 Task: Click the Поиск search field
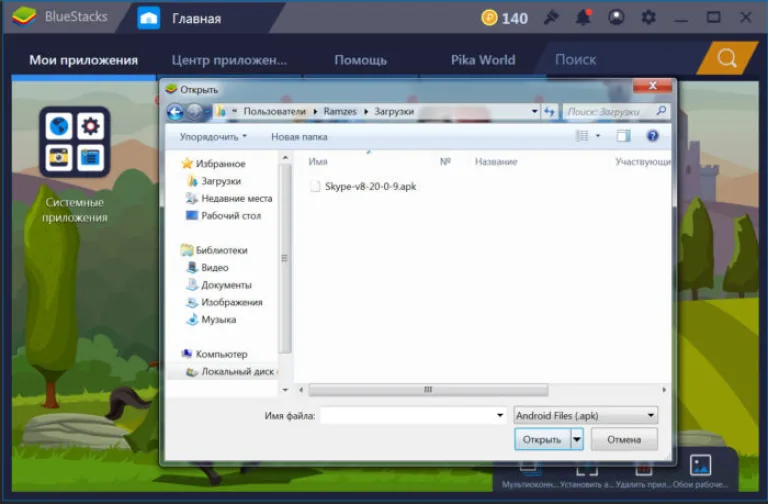(622, 59)
